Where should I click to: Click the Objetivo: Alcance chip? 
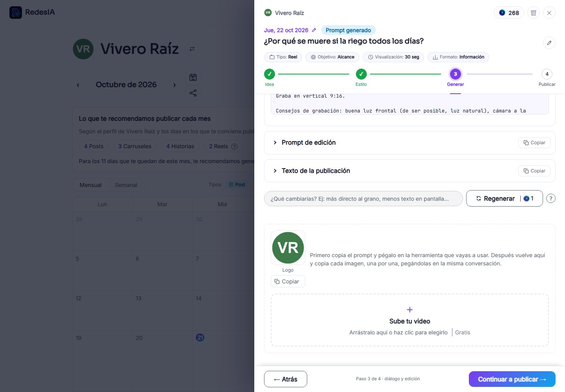[332, 57]
